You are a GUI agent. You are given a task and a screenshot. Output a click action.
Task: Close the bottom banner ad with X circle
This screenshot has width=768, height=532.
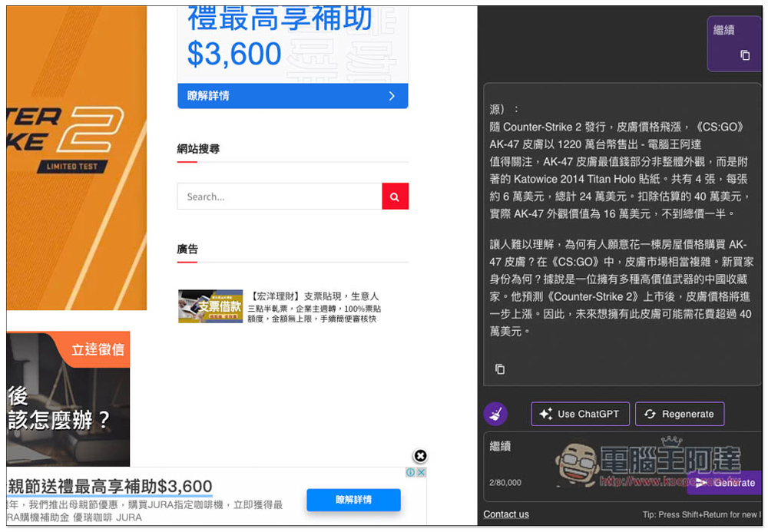click(420, 456)
